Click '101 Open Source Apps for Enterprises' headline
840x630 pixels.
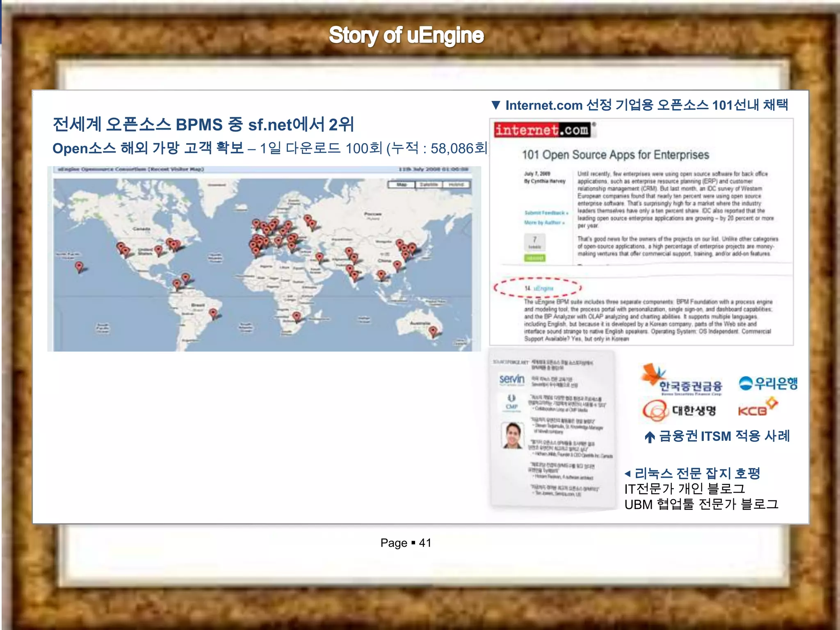click(x=615, y=155)
